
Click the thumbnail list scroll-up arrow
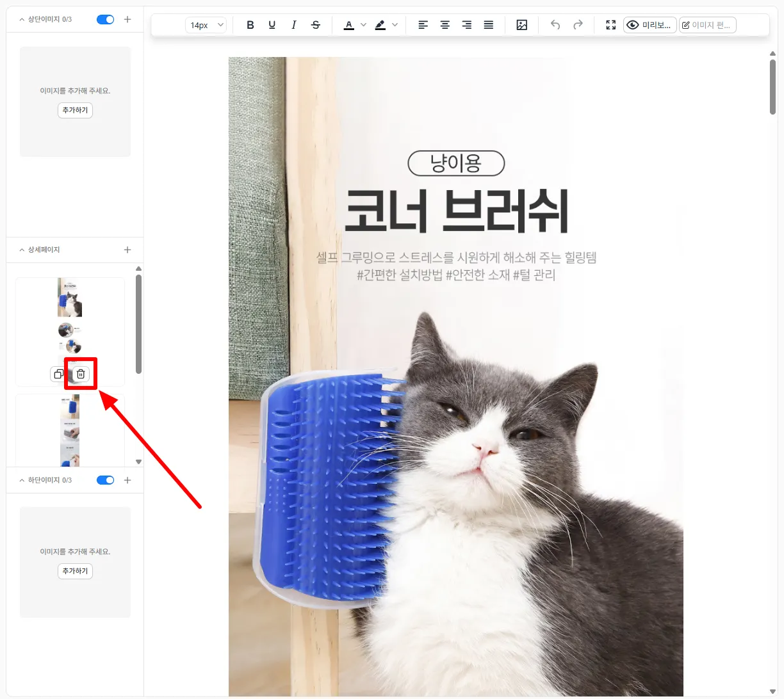click(138, 268)
